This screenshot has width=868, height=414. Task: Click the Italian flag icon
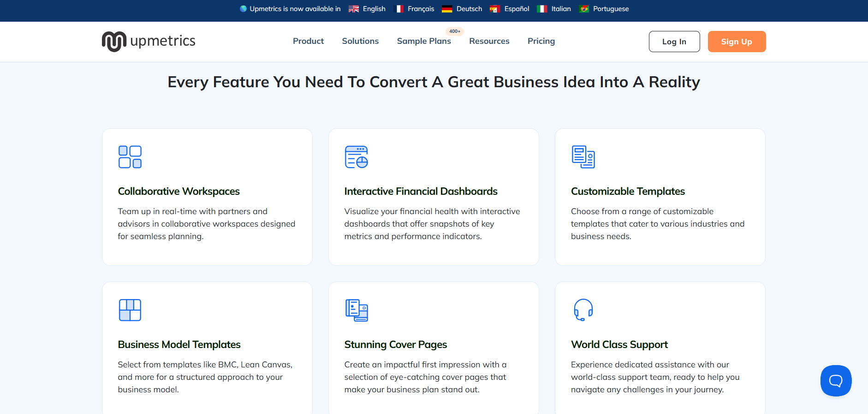542,9
